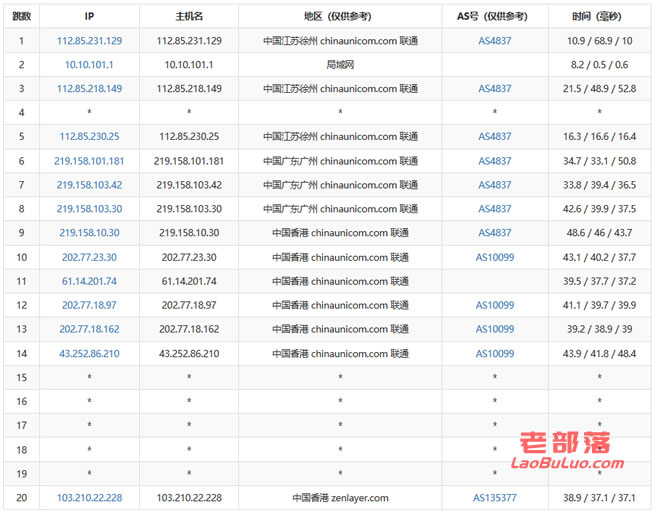The height and width of the screenshot is (513, 656).
Task: Select hostname text 10.10.101.1
Action: coord(189,64)
